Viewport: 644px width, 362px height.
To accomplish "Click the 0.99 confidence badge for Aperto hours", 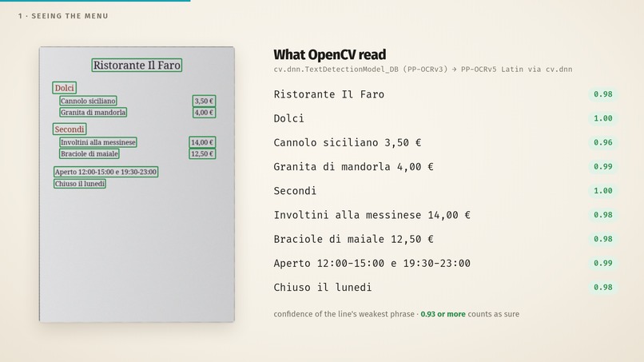I will [x=603, y=263].
